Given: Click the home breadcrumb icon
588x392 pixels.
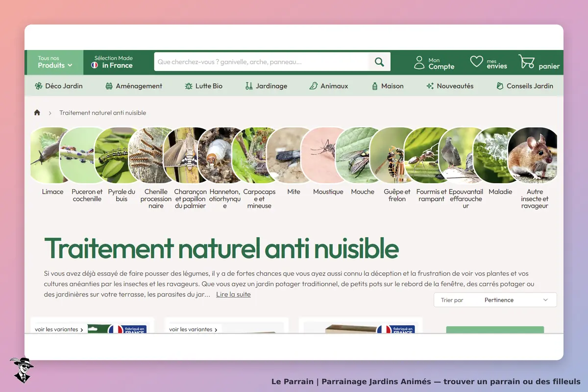Looking at the screenshot, I should click(x=37, y=113).
